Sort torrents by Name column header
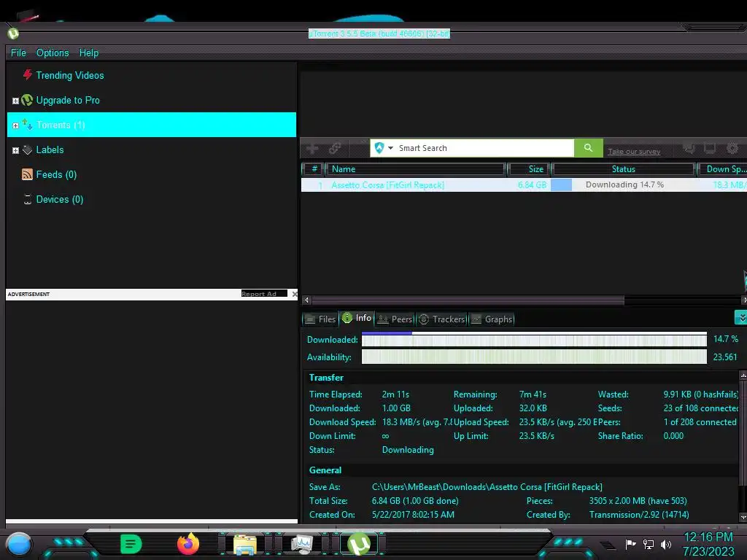747x560 pixels. 415,169
